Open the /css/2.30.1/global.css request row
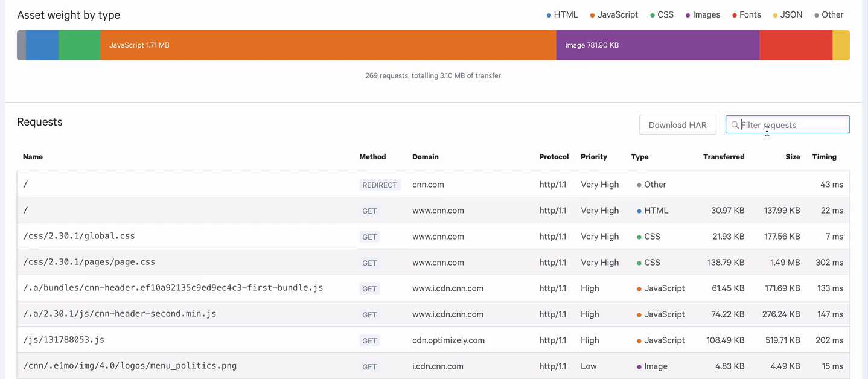 pyautogui.click(x=433, y=237)
